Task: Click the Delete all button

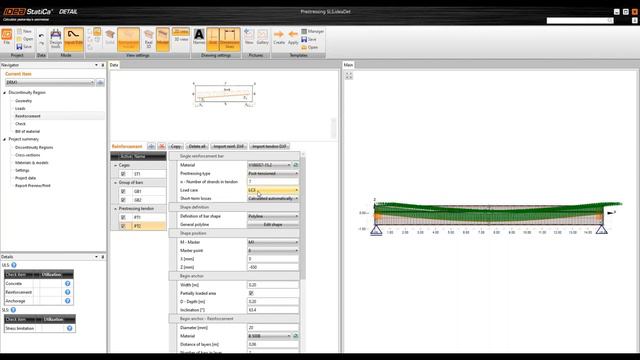Action: click(x=197, y=146)
